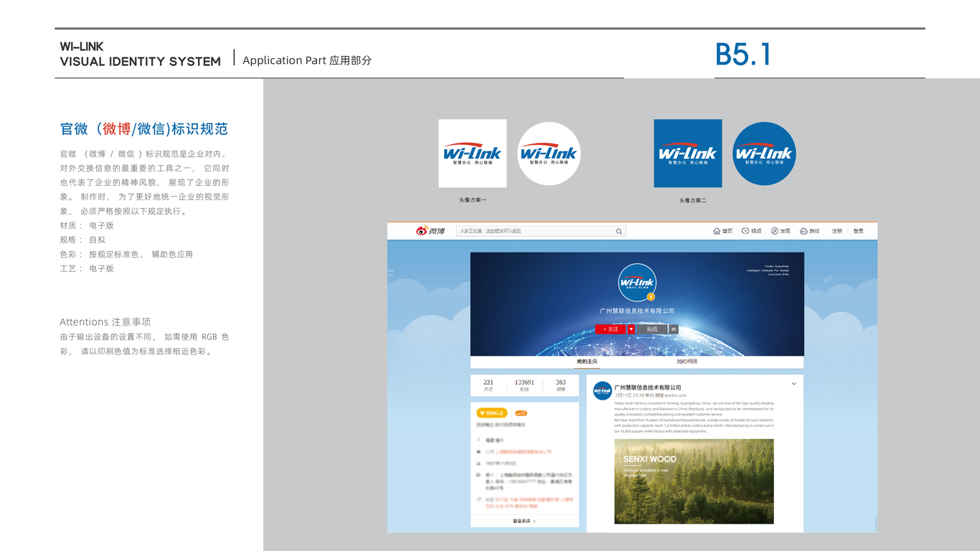
Task: Select the white circular avatar option one
Action: pos(549,154)
